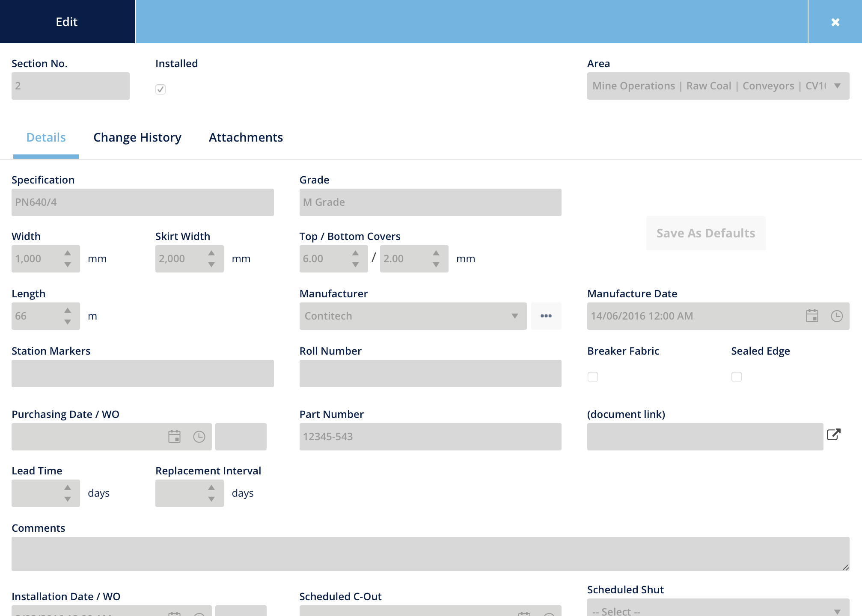Decrease Bottom Cover thickness down arrow
Screen dimensions: 862x616
click(x=436, y=265)
